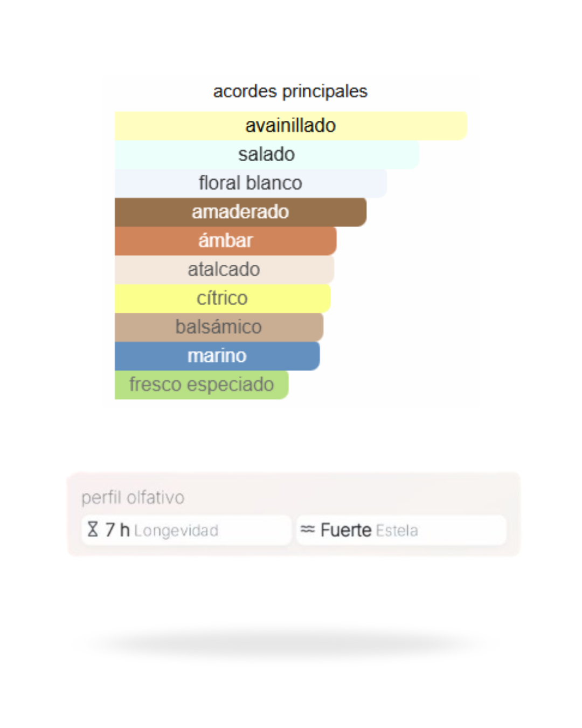Click the brown amaderado accord bar
Viewport: 582px width, 728px height.
pyautogui.click(x=240, y=212)
